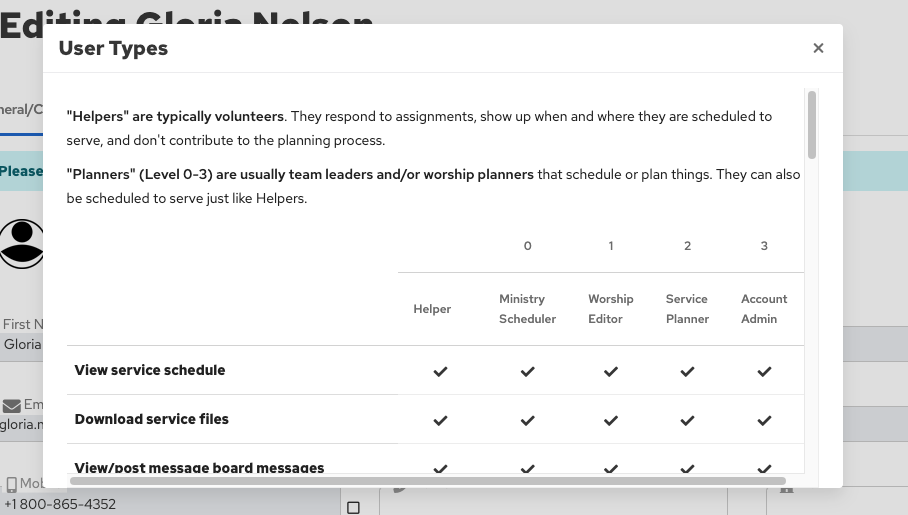Screen dimensions: 908x515
Task: Click the Download service files row label
Action: (152, 419)
